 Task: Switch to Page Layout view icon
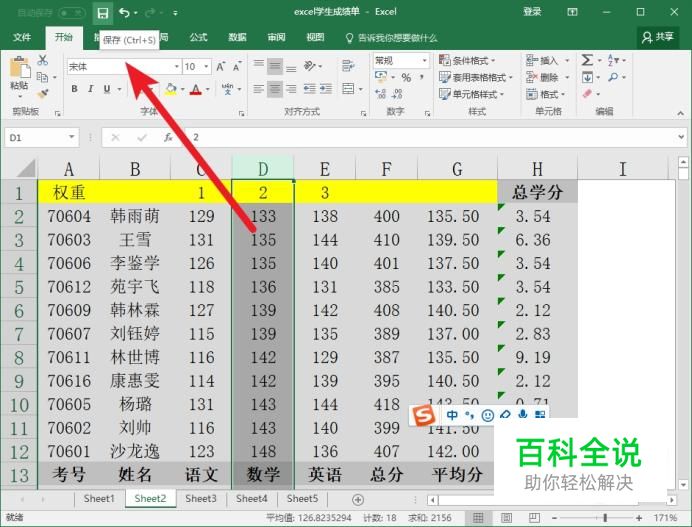point(506,518)
